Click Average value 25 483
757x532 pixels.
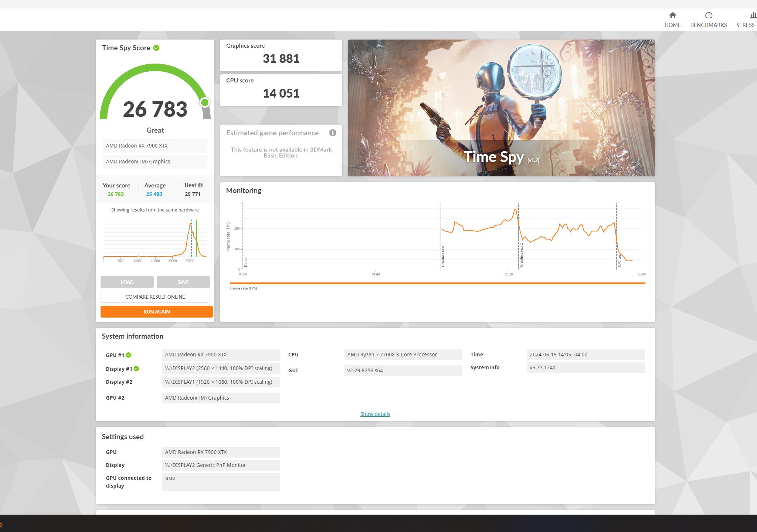(154, 194)
